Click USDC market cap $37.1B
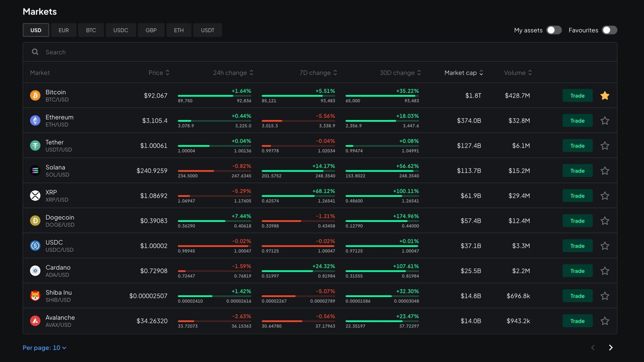 471,246
